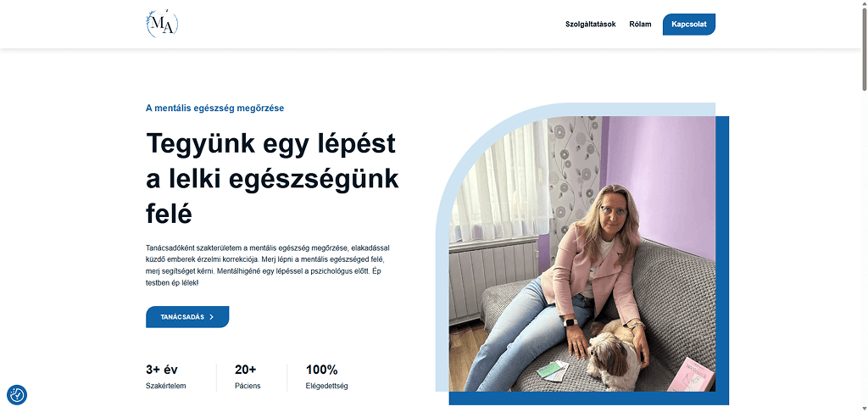
Task: Click the TANÁCSADÁS button
Action: [x=187, y=317]
